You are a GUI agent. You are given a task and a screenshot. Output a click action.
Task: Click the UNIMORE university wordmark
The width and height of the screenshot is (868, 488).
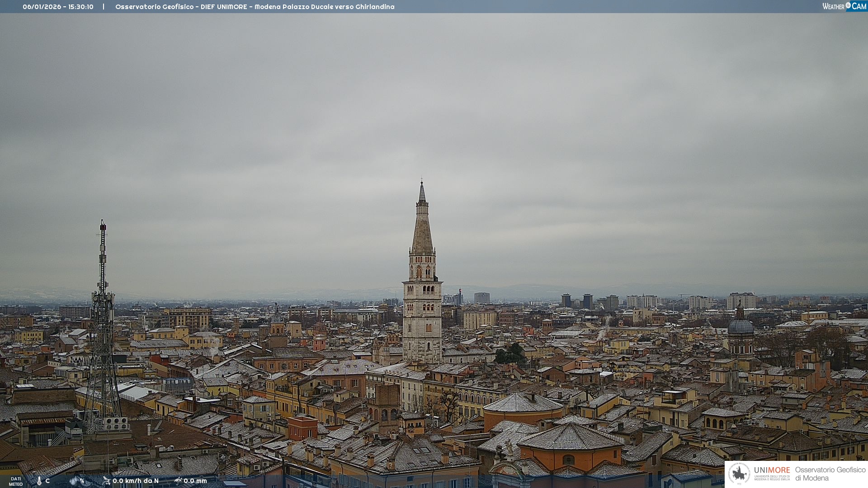(772, 471)
